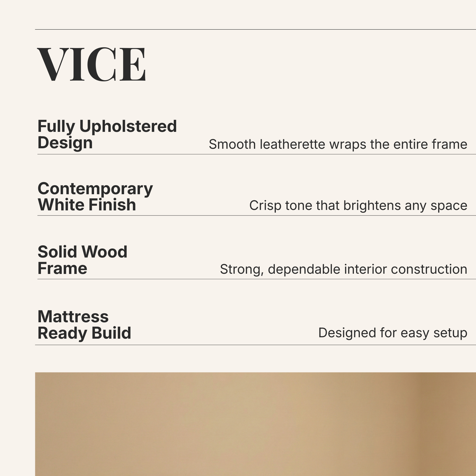Select the Mattress Ready Build heading
Screen dimensions: 476x476
tap(84, 324)
